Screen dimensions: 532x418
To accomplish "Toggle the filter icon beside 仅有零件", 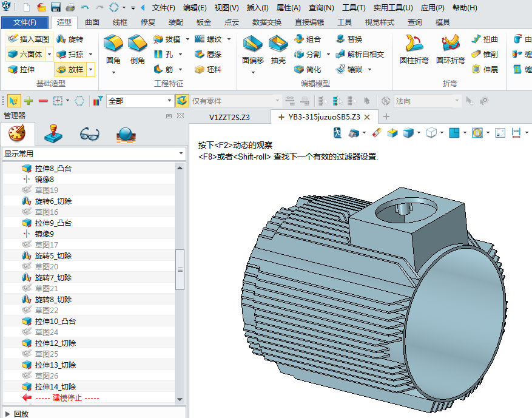I will (182, 101).
